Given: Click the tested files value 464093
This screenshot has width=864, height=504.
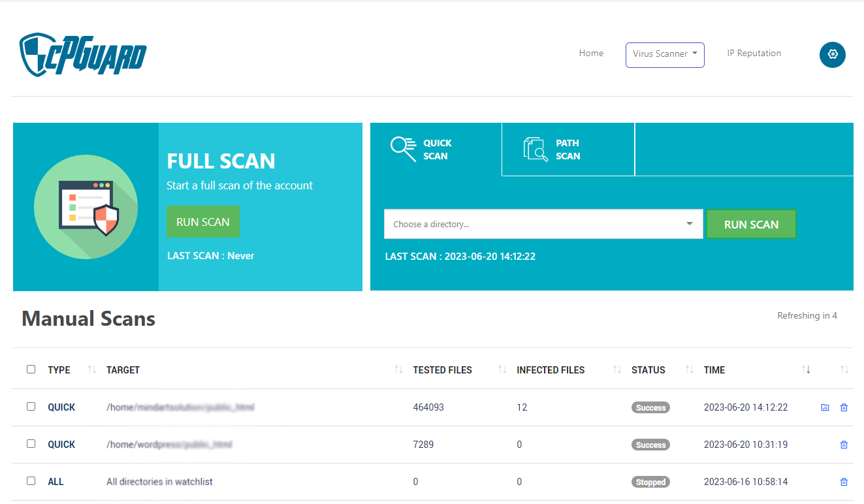Looking at the screenshot, I should (428, 407).
